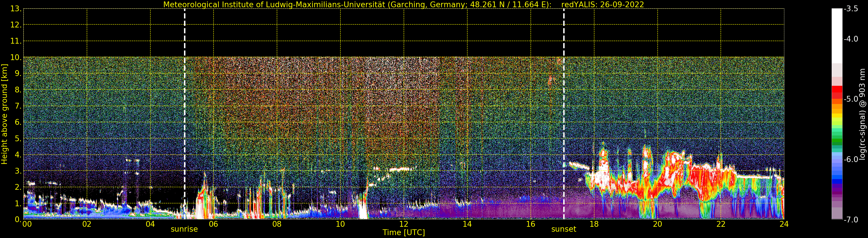Click the time axis tick label '14'
868x238 pixels.
pyautogui.click(x=467, y=224)
